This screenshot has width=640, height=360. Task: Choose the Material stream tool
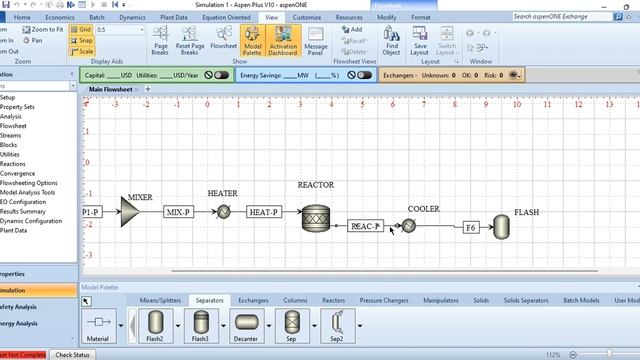tap(98, 325)
